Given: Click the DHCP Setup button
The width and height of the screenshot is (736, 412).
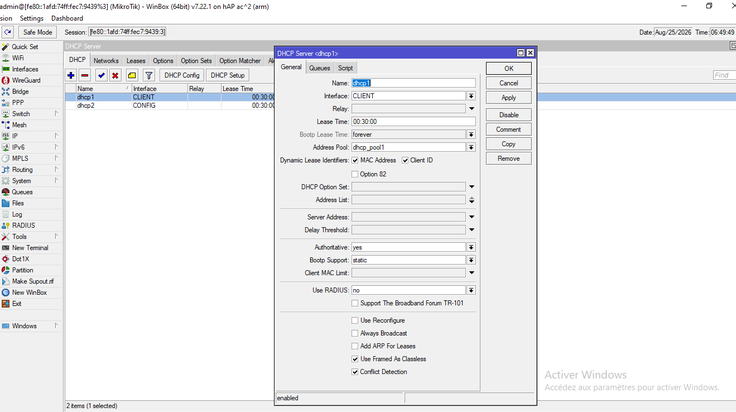Looking at the screenshot, I should (228, 75).
